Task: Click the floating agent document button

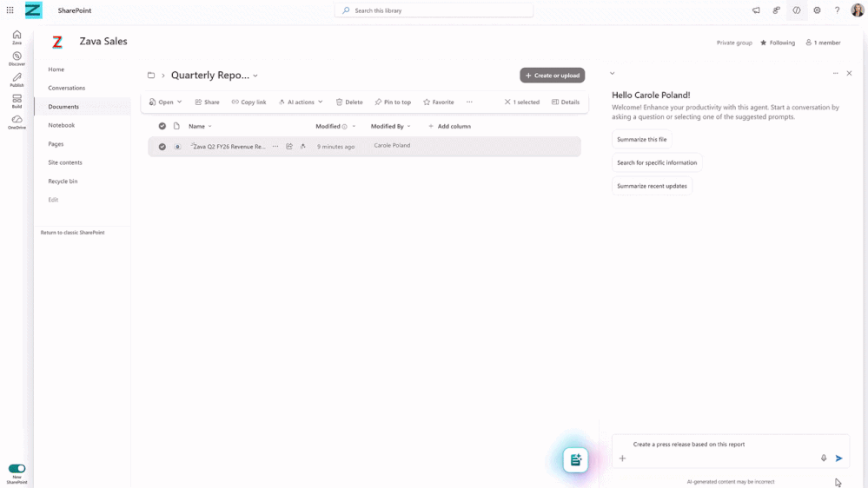Action: tap(575, 460)
